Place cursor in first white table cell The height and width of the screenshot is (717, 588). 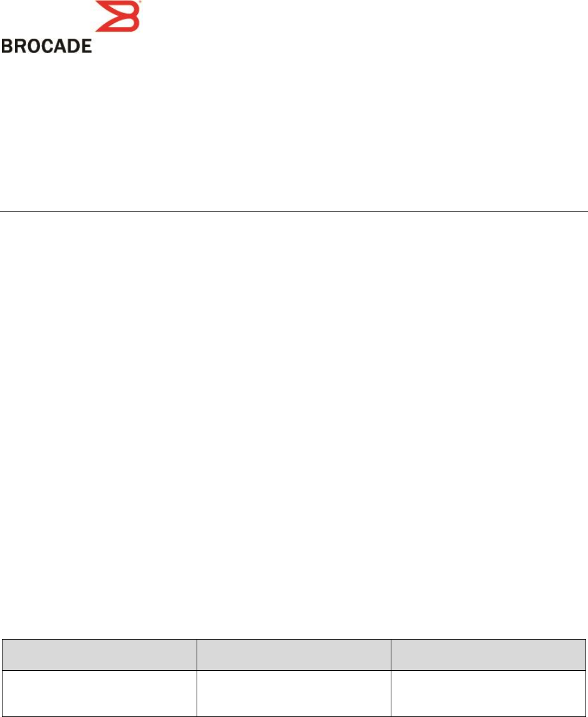(100, 692)
